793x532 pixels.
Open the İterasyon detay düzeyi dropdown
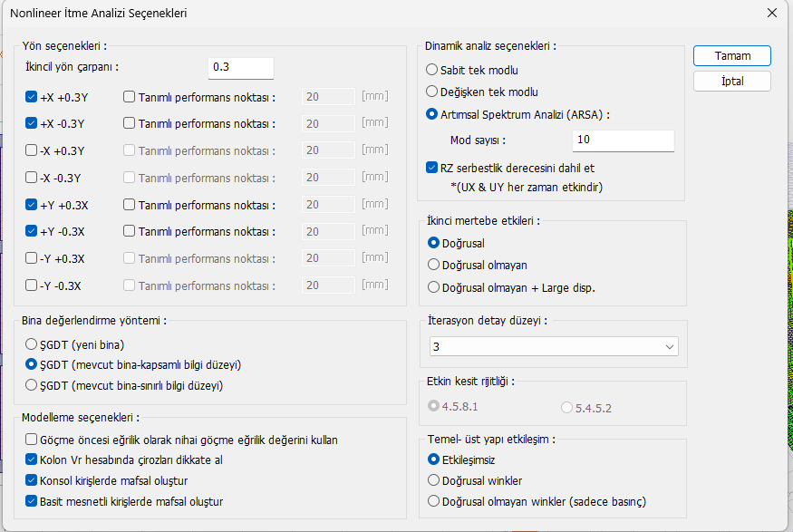point(554,347)
